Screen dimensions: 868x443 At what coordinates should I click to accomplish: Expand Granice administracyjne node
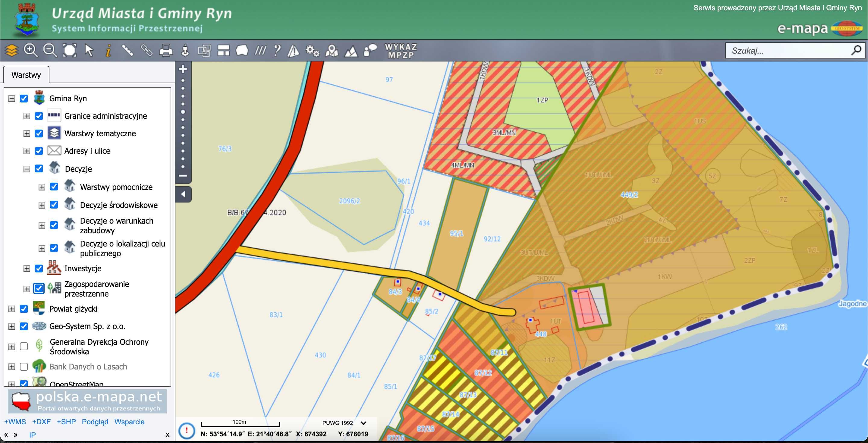[27, 116]
